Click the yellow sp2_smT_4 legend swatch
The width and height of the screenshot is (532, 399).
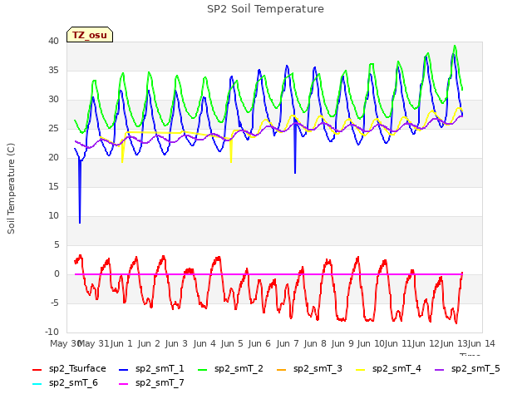(x=361, y=370)
